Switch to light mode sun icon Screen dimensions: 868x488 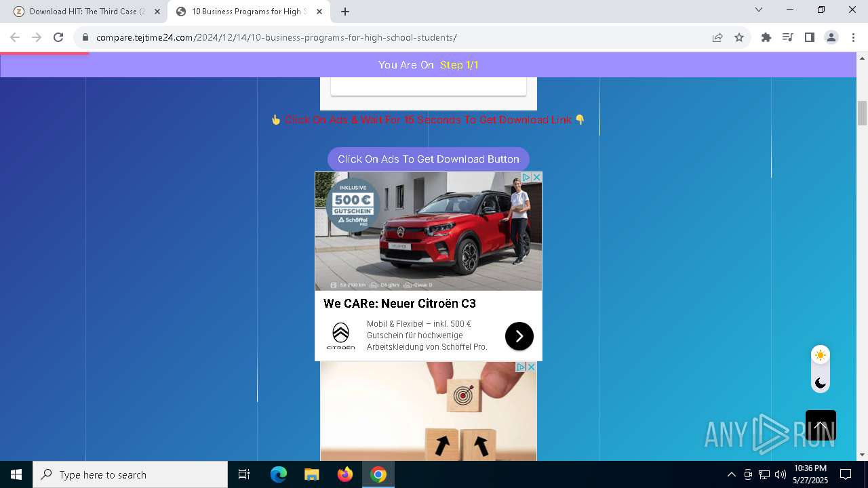click(x=821, y=355)
